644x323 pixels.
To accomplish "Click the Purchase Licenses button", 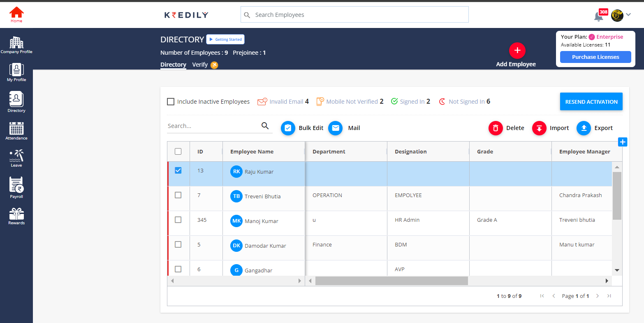I will point(595,57).
